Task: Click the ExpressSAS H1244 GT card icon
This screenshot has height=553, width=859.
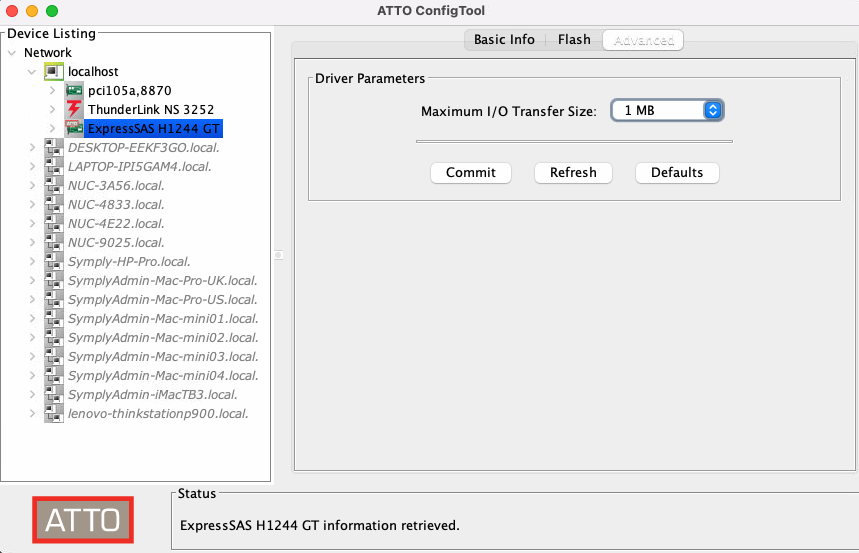Action: point(74,128)
